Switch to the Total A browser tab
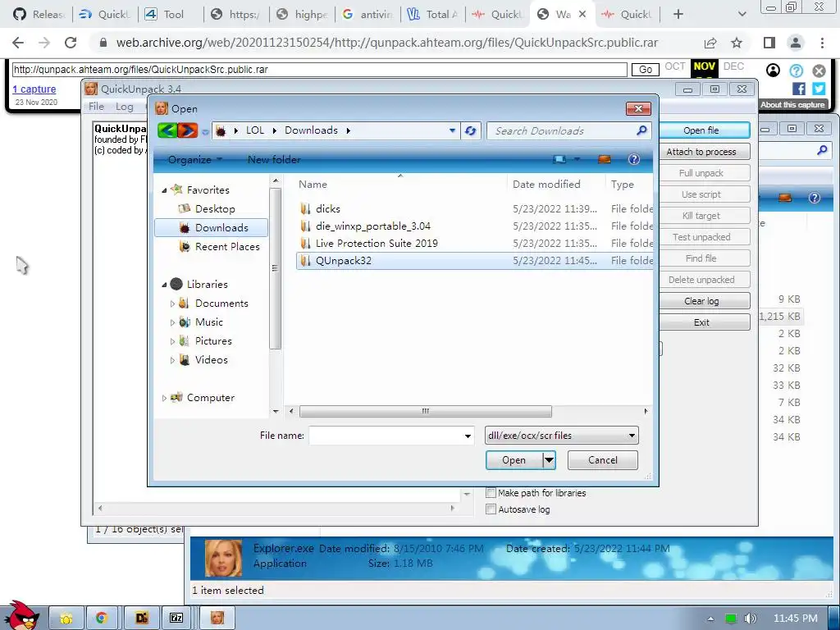 (x=433, y=15)
